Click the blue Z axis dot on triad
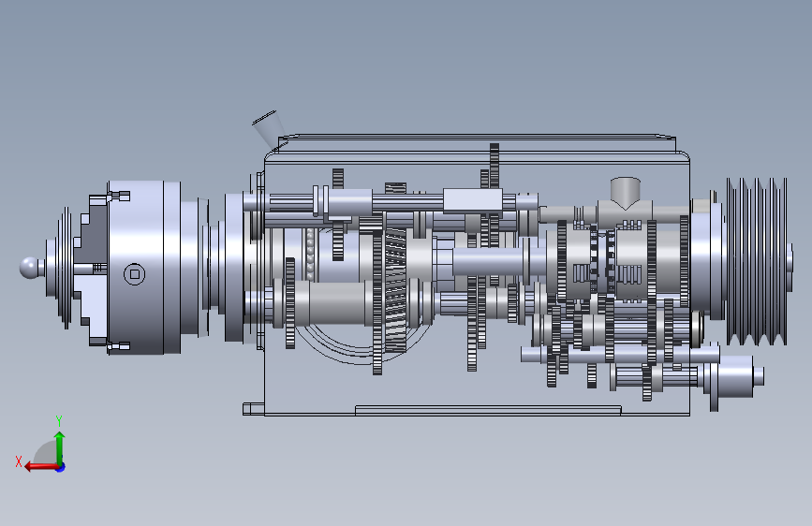 (x=61, y=467)
